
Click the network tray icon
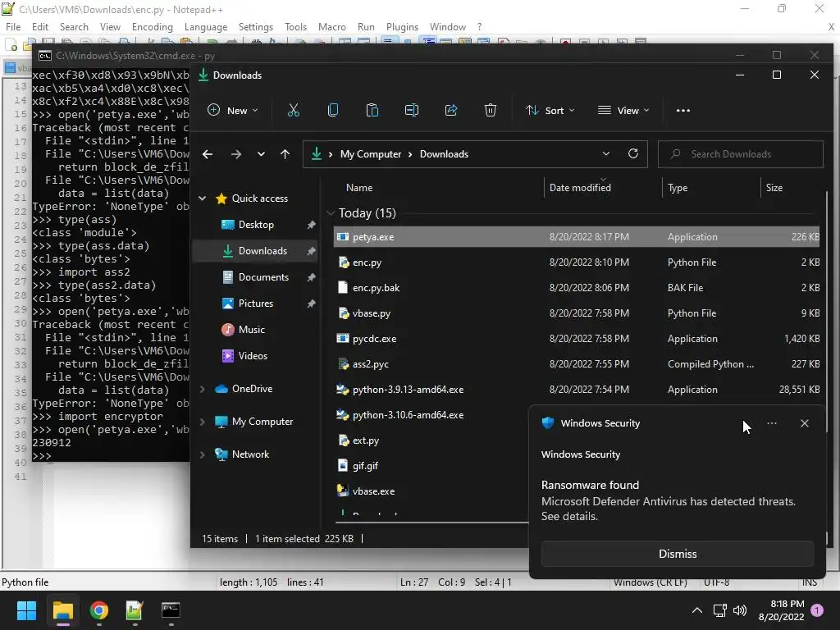719,610
